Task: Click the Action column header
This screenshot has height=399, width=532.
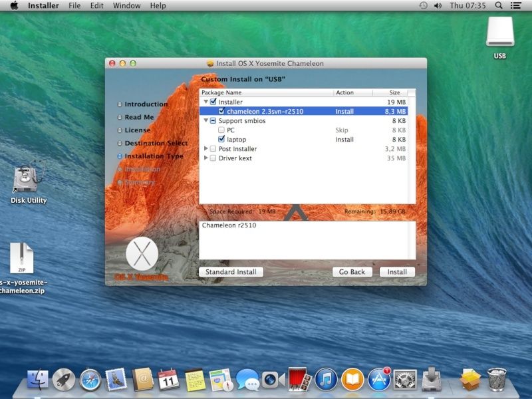Action: pos(353,92)
